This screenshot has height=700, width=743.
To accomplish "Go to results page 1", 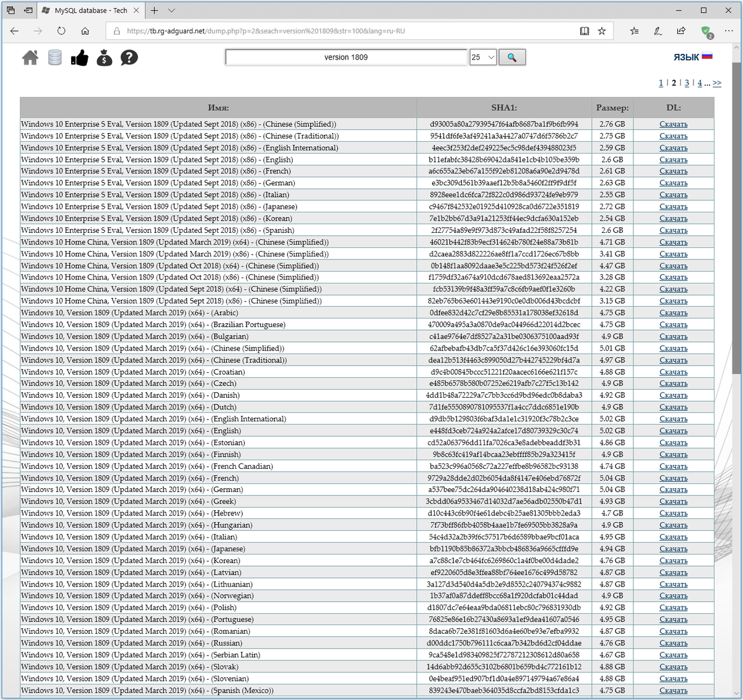I will (661, 83).
